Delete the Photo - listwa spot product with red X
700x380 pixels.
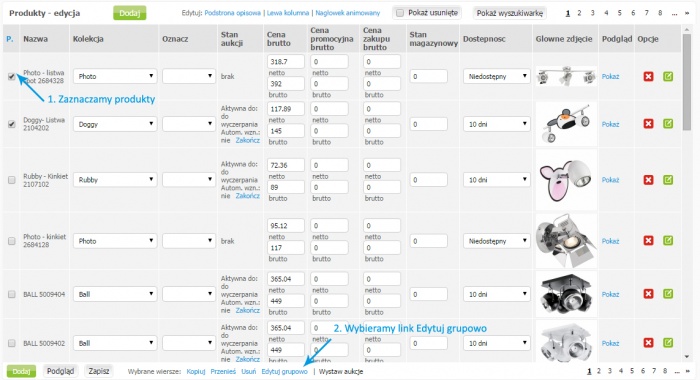648,76
